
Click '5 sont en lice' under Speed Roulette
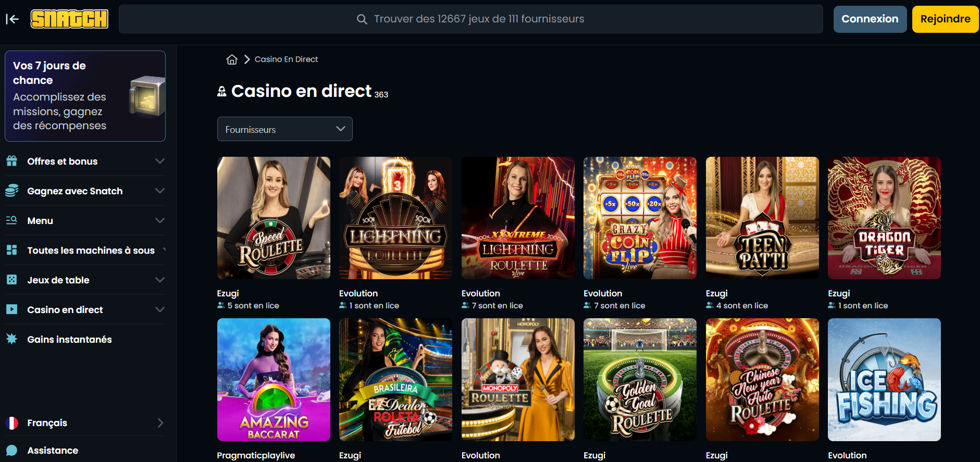pos(253,306)
